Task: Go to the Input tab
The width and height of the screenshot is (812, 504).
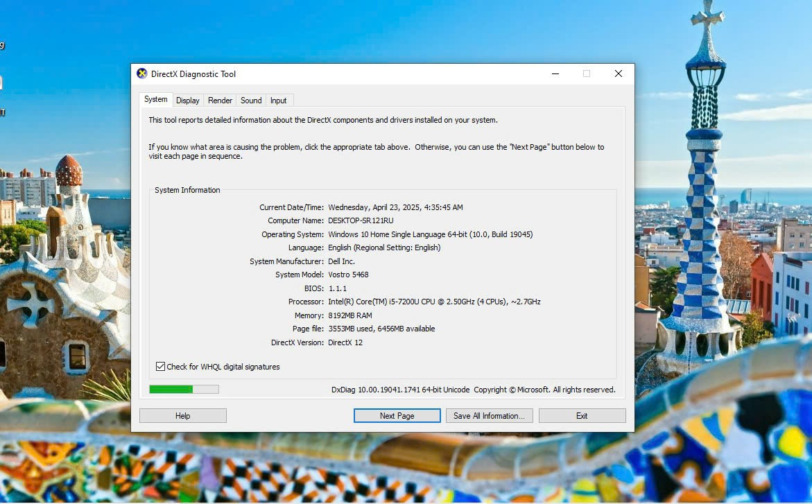Action: click(278, 101)
